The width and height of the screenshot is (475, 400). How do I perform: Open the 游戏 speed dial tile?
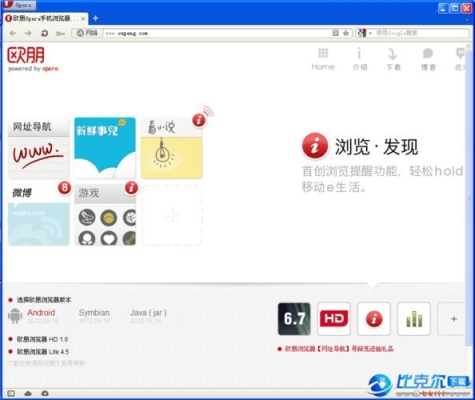click(105, 215)
